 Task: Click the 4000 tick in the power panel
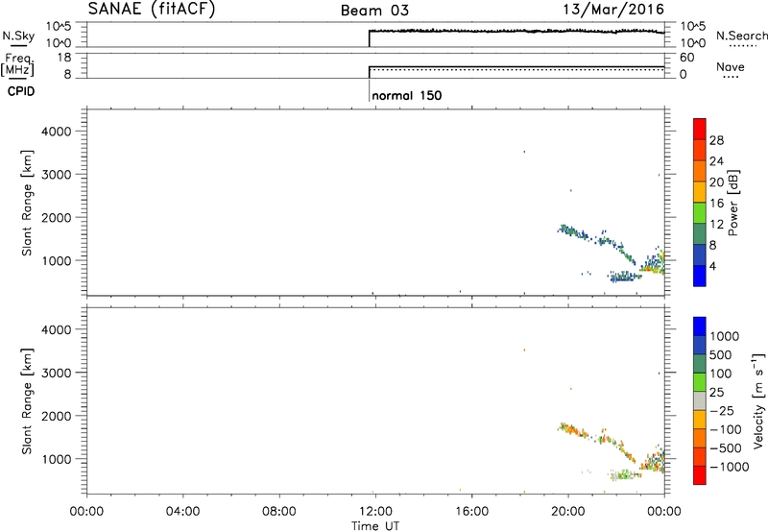click(57, 132)
